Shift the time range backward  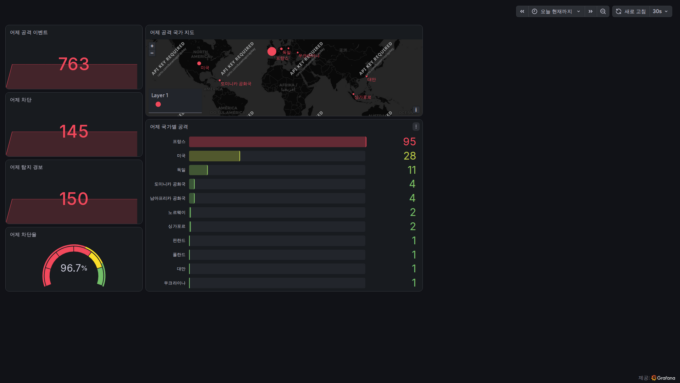coord(522,11)
